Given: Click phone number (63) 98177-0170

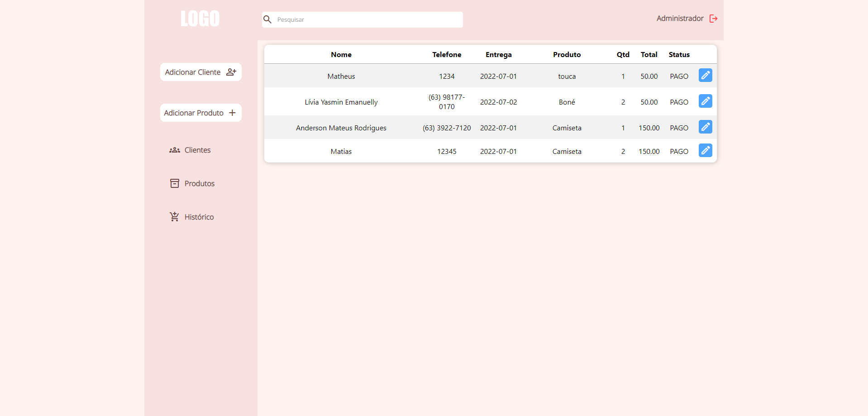Looking at the screenshot, I should coord(447,102).
